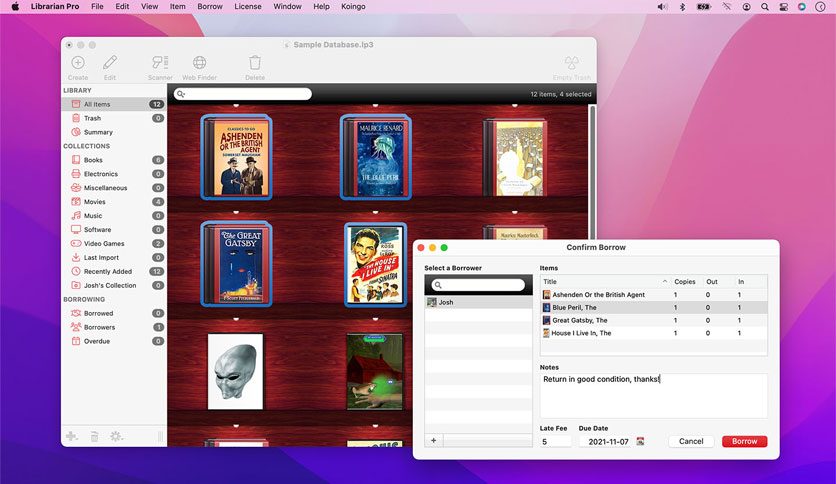Select the Great Gatsby, The row

pos(654,320)
